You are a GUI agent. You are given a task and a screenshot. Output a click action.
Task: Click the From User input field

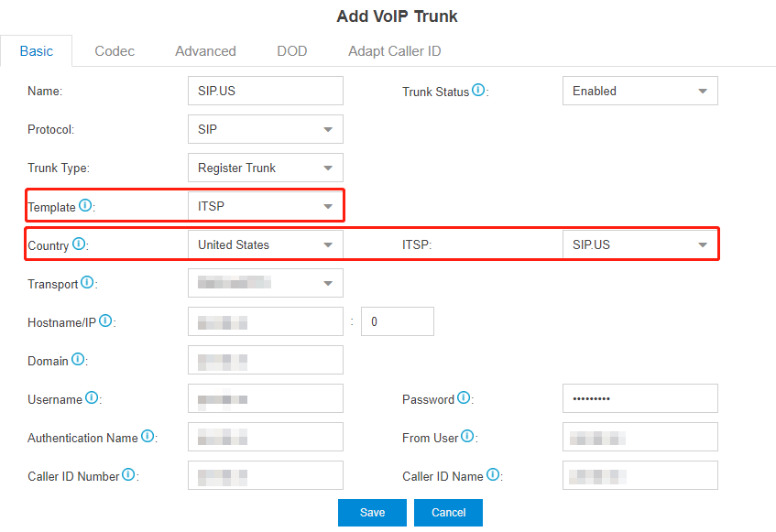point(639,437)
